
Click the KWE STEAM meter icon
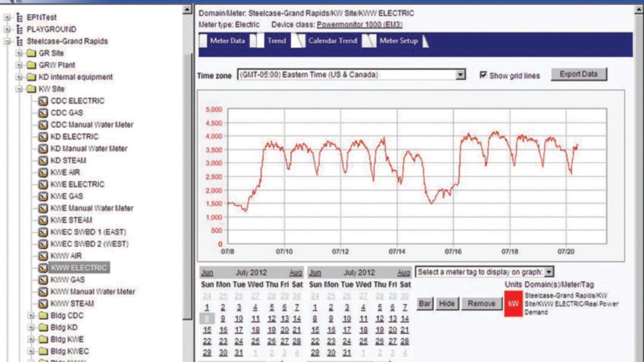point(43,220)
